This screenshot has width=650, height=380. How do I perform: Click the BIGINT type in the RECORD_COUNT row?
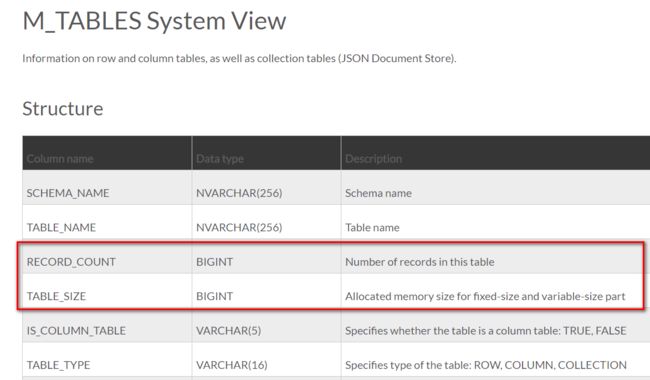(214, 262)
